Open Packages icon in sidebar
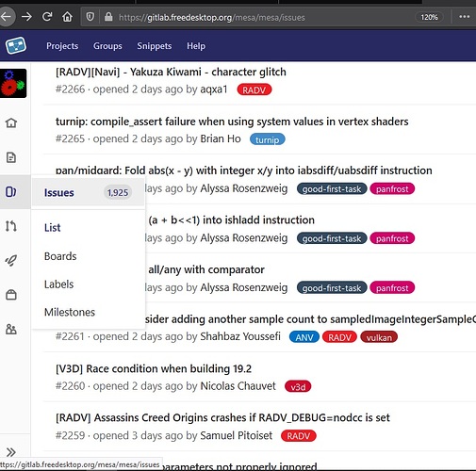The image size is (476, 471). [x=11, y=295]
